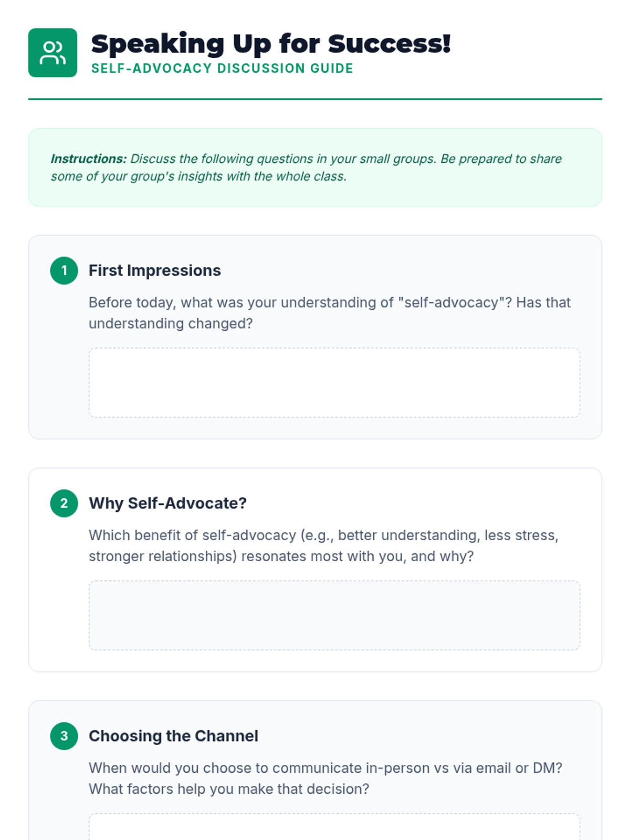Click the Self-Advocacy Discussion Guide subtitle
Viewport: 630px width, 840px height.
coord(222,68)
